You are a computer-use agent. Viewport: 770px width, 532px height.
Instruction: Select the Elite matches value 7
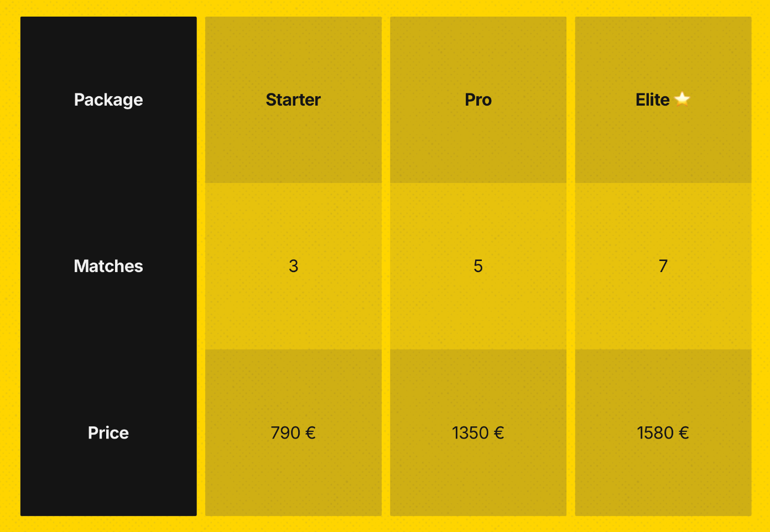coord(663,266)
